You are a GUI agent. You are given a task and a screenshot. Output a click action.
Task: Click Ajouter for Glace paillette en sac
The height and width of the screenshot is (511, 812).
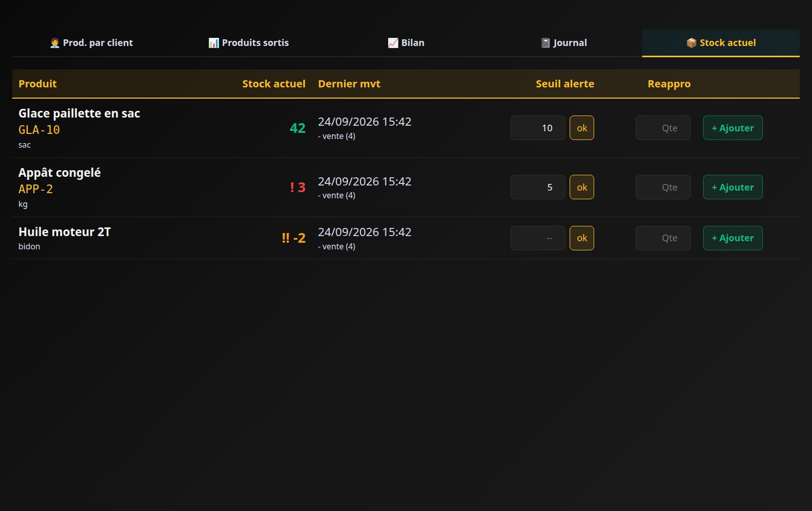click(733, 128)
